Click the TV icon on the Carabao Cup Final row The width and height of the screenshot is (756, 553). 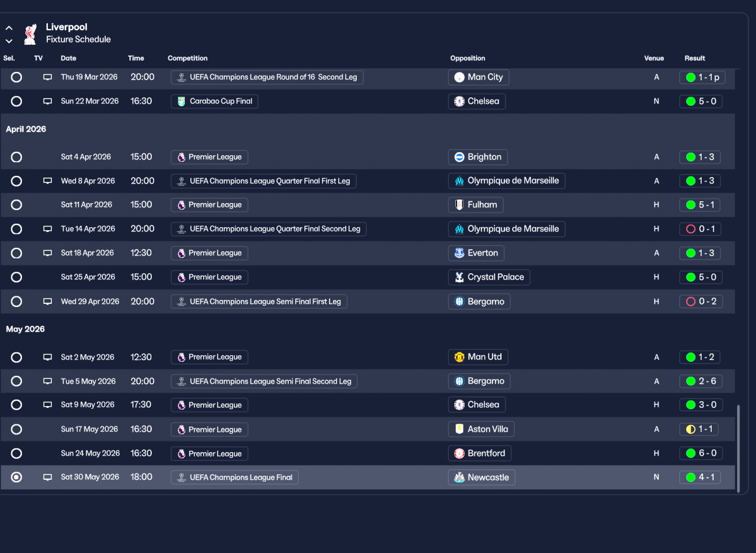click(48, 102)
